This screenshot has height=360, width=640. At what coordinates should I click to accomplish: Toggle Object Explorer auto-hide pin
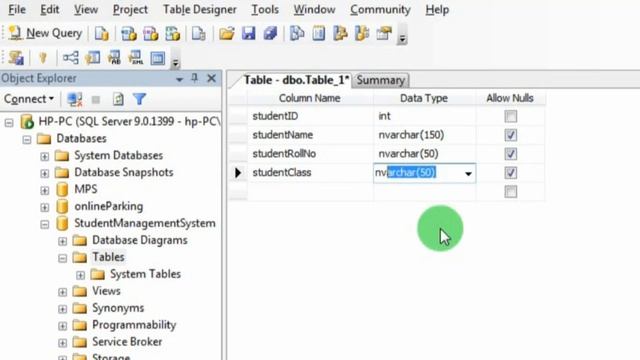(195, 78)
